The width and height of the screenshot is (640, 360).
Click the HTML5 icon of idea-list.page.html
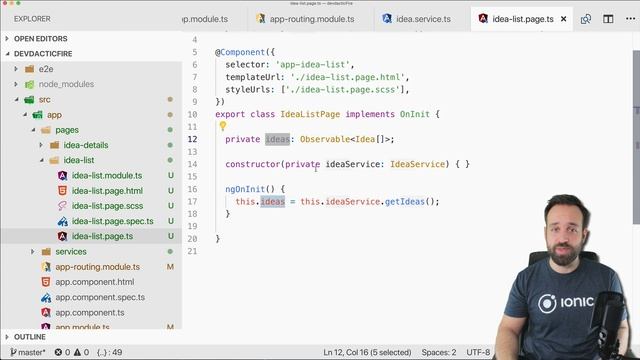[x=62, y=191]
